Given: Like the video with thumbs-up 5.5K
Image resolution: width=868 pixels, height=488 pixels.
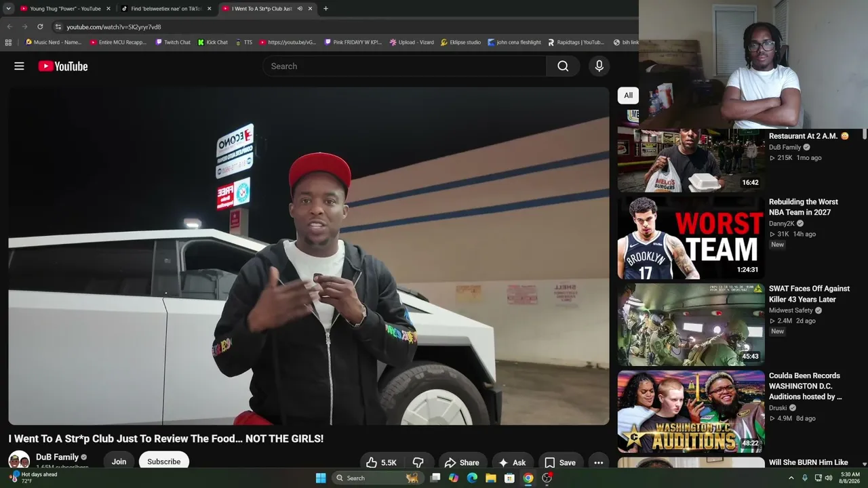Looking at the screenshot, I should click(381, 462).
